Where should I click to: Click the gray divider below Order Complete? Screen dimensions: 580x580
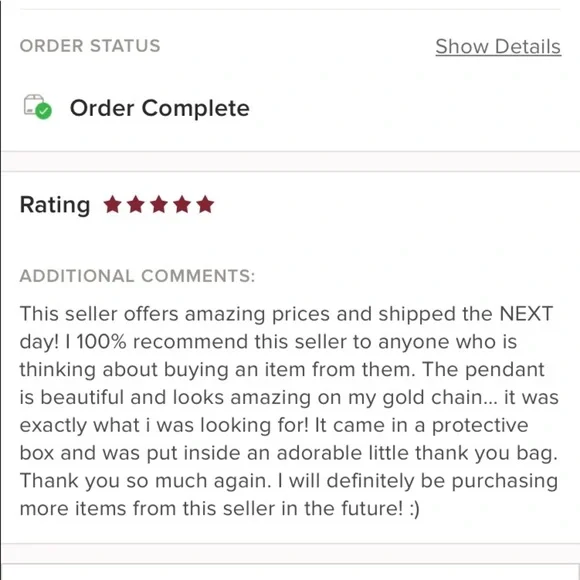pyautogui.click(x=291, y=161)
